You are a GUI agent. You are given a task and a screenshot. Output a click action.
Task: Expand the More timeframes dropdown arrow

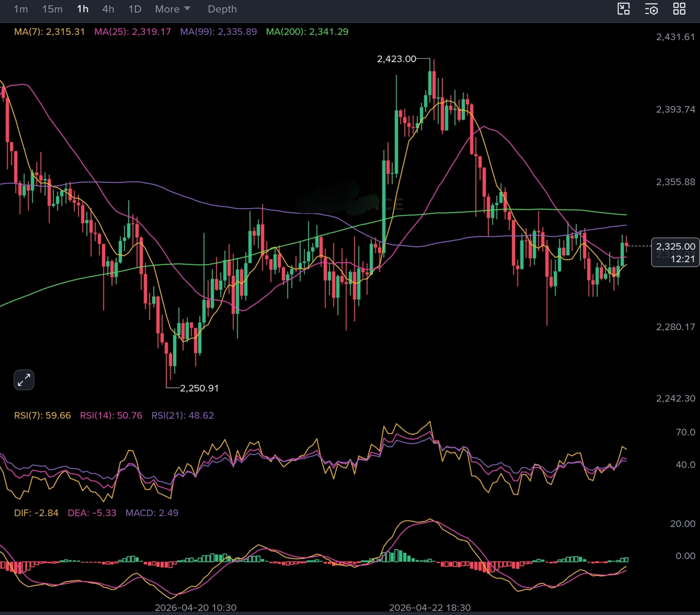pyautogui.click(x=187, y=8)
